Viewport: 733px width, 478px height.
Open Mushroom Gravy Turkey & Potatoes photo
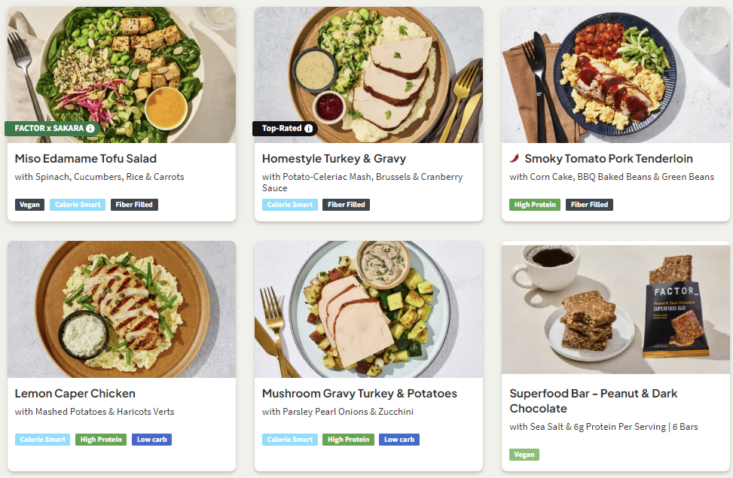(368, 308)
